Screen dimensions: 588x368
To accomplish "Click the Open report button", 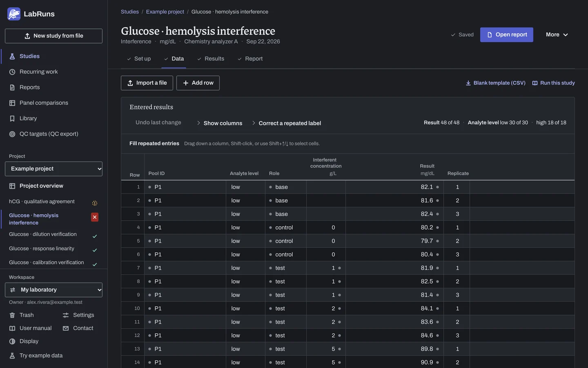I will 507,35.
